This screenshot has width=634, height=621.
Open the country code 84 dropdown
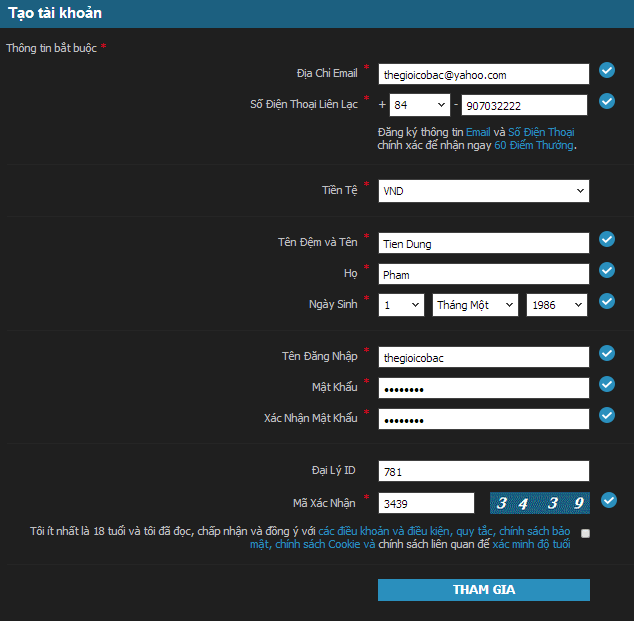[x=420, y=105]
